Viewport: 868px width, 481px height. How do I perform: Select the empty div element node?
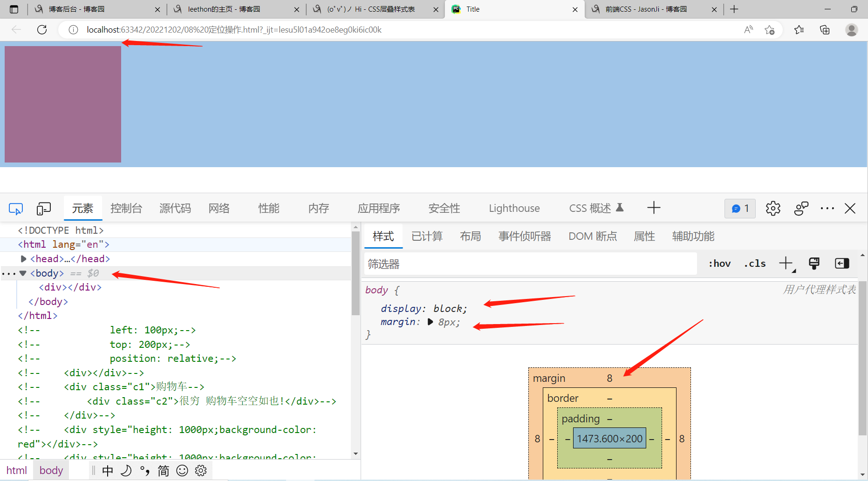pos(70,287)
